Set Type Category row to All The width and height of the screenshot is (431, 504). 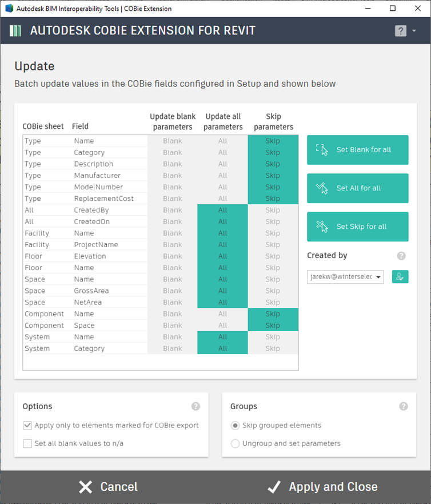(x=222, y=152)
